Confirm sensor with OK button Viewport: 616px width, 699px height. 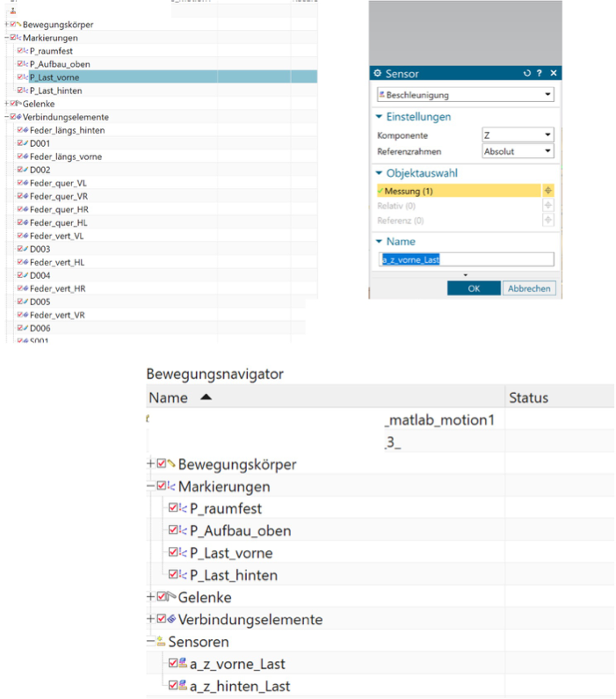(x=474, y=288)
